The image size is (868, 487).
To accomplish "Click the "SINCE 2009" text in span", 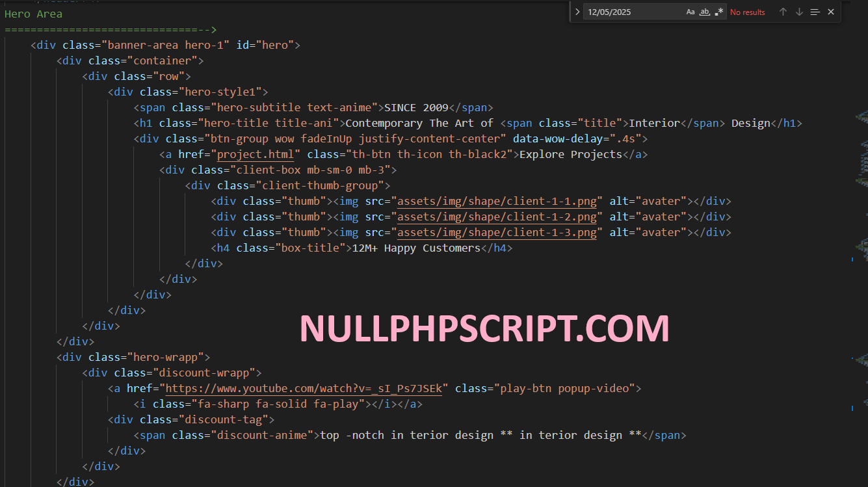I will 416,107.
